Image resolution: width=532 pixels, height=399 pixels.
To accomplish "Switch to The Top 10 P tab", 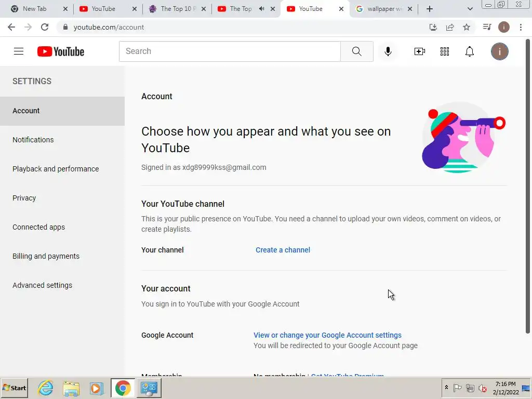I will pyautogui.click(x=179, y=9).
